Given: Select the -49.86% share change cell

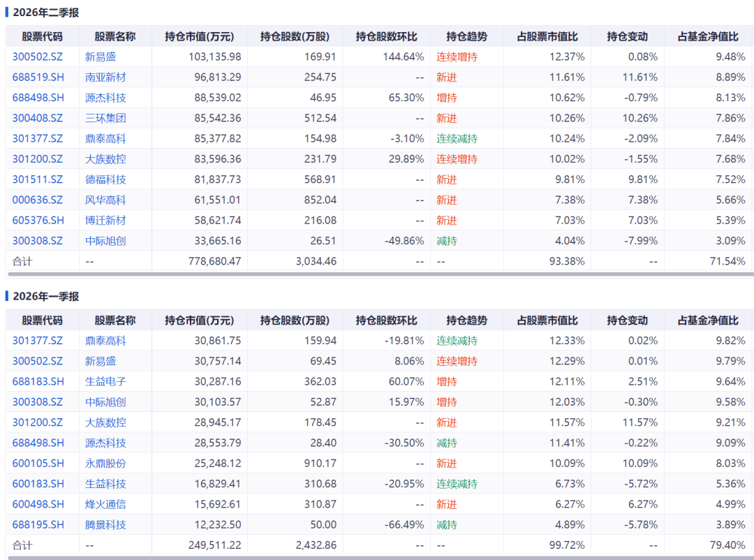Looking at the screenshot, I should pos(404,241).
